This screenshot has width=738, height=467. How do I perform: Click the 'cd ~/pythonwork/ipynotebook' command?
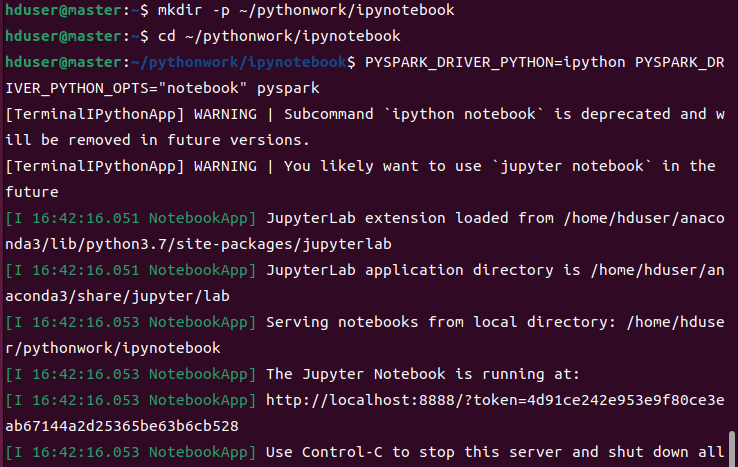(x=279, y=36)
